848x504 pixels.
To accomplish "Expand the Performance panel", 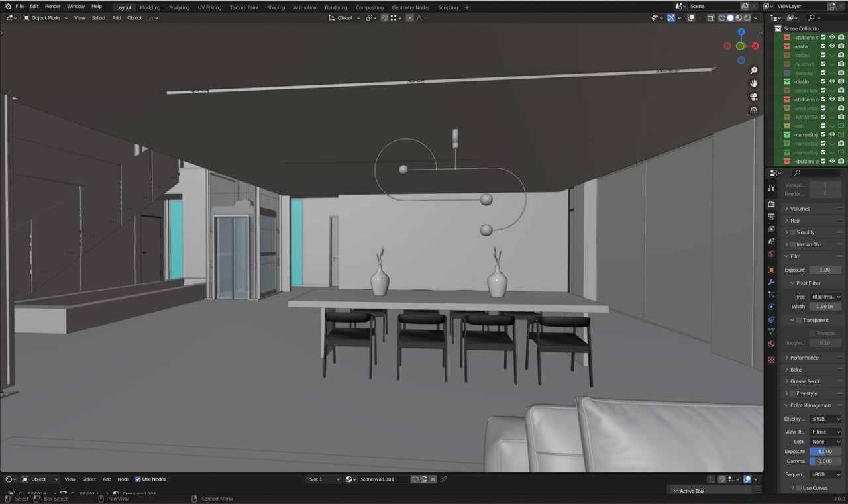I will click(804, 358).
